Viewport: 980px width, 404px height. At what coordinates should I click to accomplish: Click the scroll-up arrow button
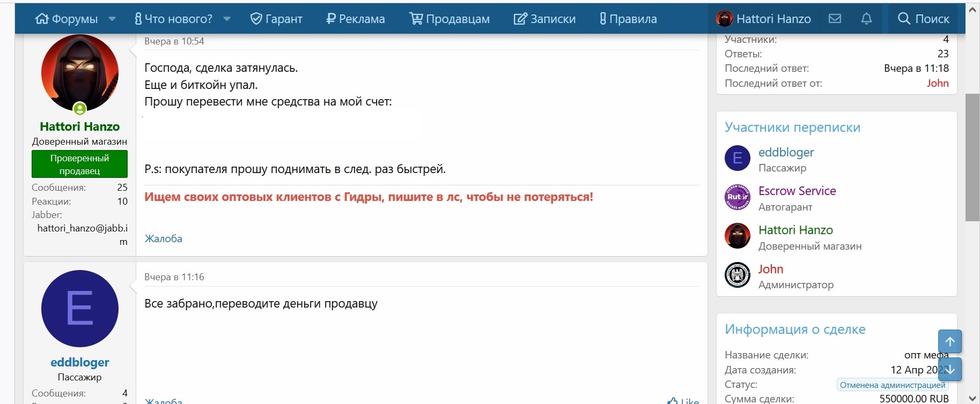click(949, 341)
